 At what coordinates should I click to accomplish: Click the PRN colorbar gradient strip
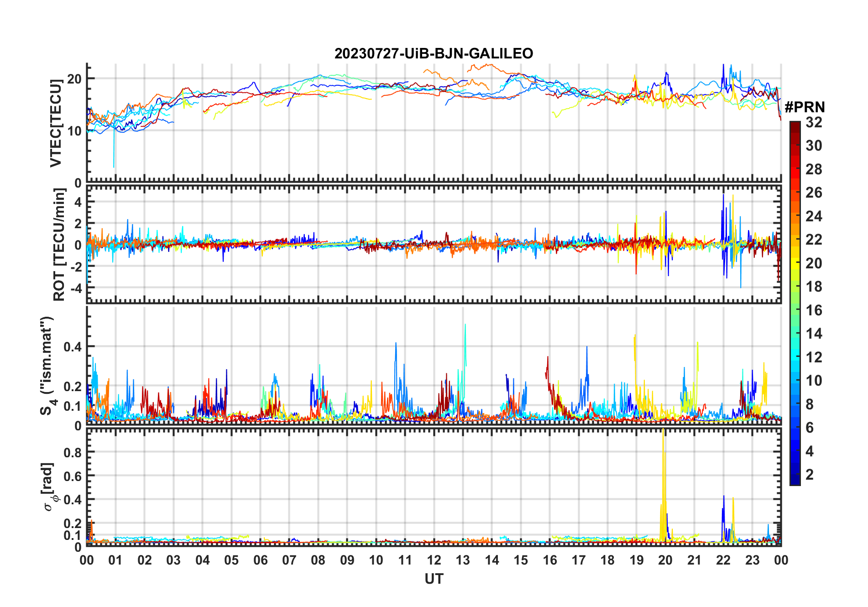[795, 303]
